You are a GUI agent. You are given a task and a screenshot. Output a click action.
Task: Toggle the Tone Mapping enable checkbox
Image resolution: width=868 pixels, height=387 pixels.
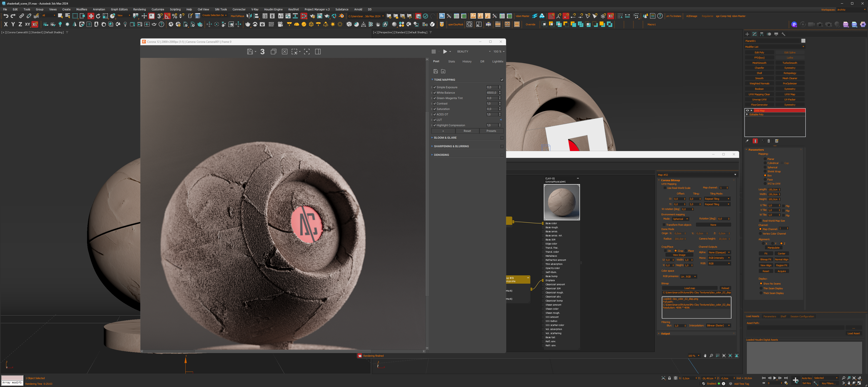tap(502, 80)
